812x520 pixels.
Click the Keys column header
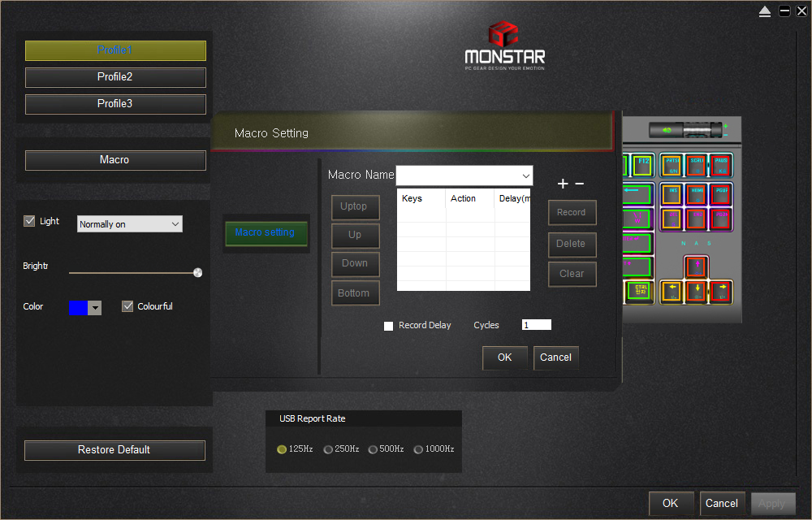pos(421,199)
